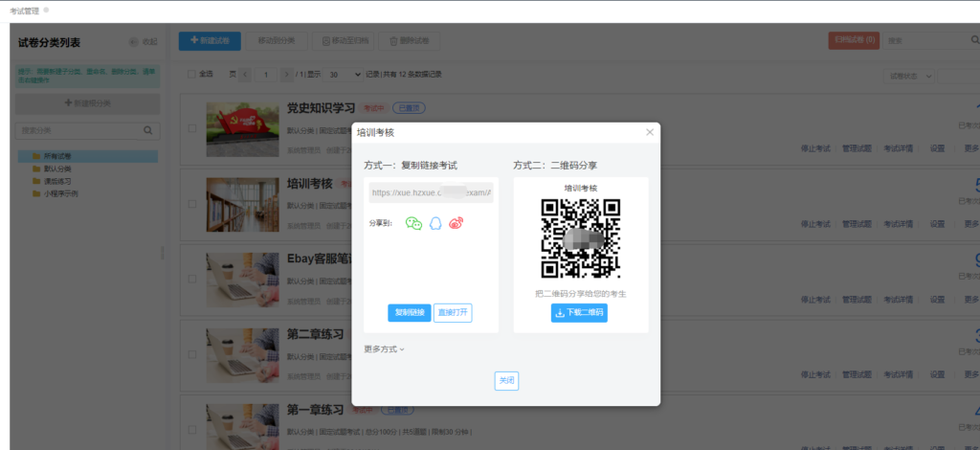The width and height of the screenshot is (980, 450).
Task: Click the 移动至归档 toolbar button
Action: 345,40
